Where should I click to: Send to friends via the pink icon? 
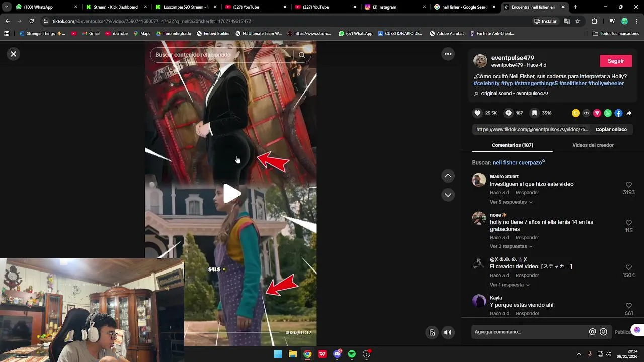click(597, 113)
